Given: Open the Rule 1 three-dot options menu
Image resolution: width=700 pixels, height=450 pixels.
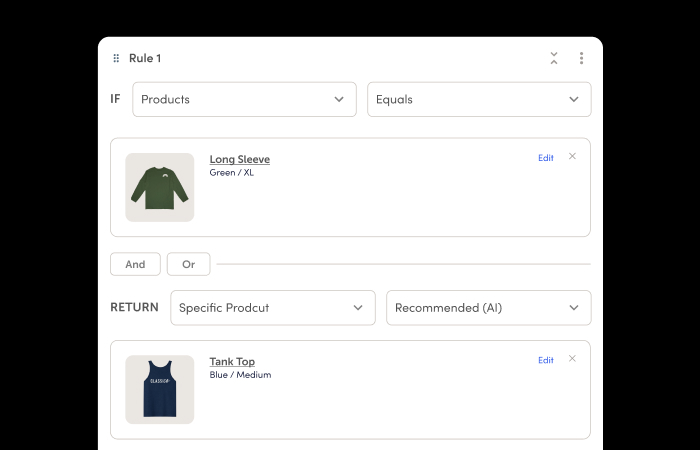Looking at the screenshot, I should [x=581, y=58].
